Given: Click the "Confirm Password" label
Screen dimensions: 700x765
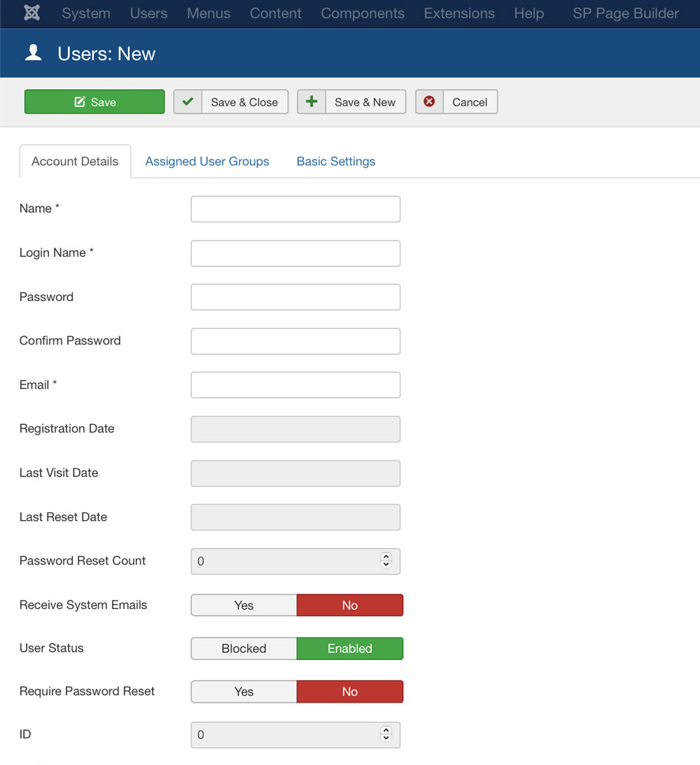Looking at the screenshot, I should [x=70, y=341].
